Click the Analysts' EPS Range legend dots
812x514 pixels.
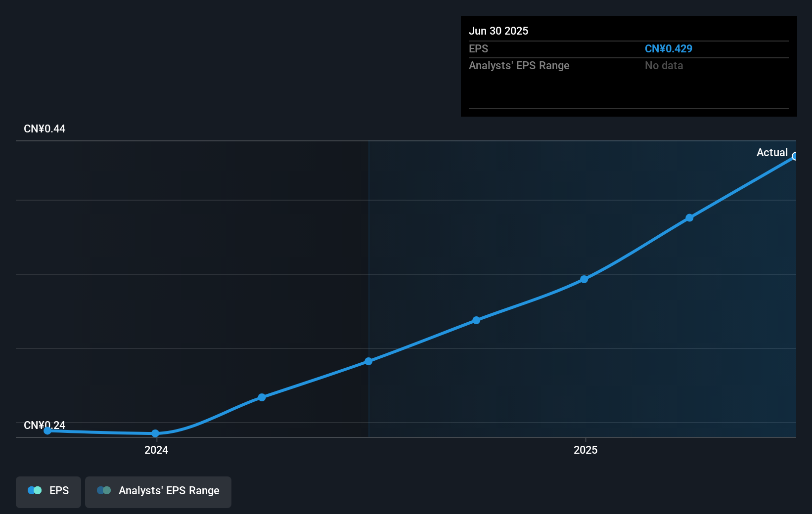pyautogui.click(x=104, y=490)
